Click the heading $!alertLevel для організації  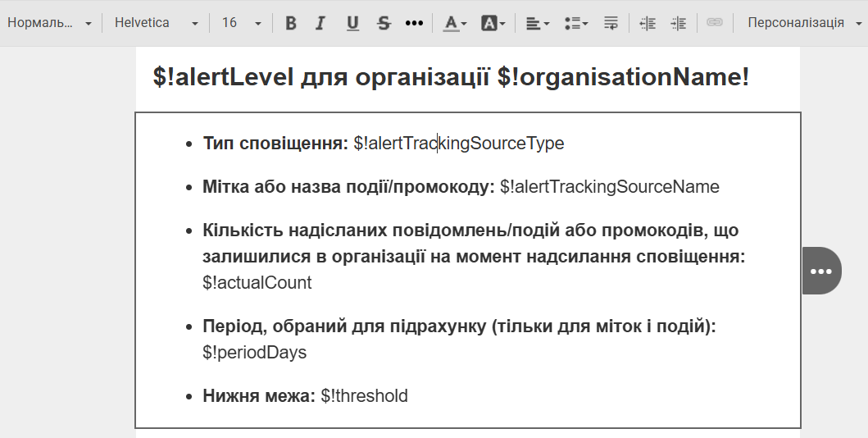pyautogui.click(x=321, y=77)
